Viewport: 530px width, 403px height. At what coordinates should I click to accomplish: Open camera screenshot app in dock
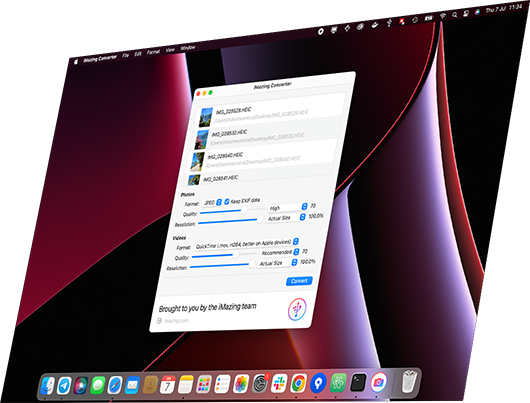click(379, 382)
